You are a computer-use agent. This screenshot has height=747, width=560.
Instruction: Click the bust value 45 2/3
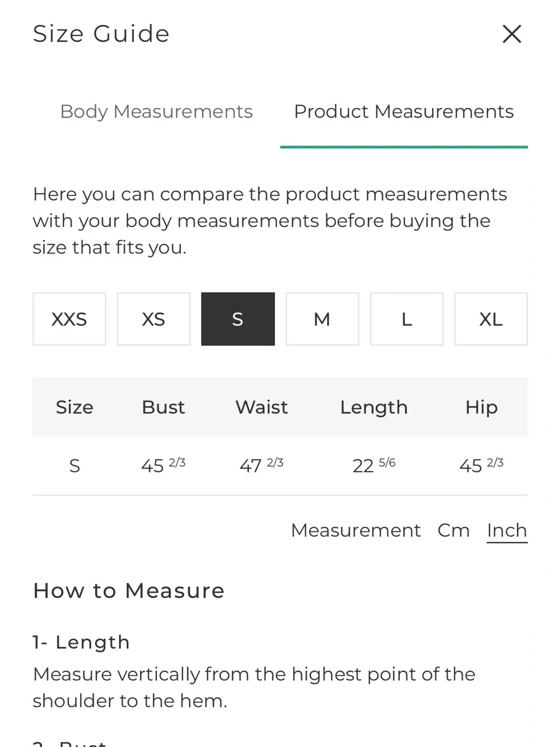coord(163,465)
